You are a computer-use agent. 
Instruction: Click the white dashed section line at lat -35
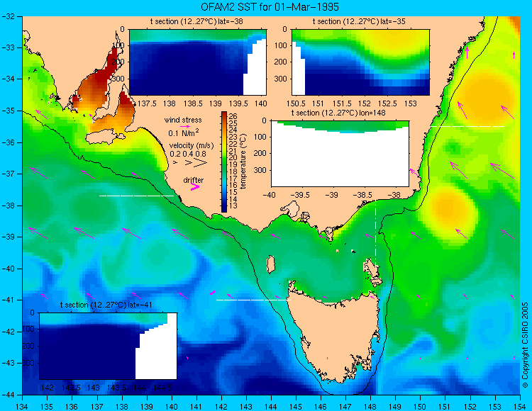(467, 126)
